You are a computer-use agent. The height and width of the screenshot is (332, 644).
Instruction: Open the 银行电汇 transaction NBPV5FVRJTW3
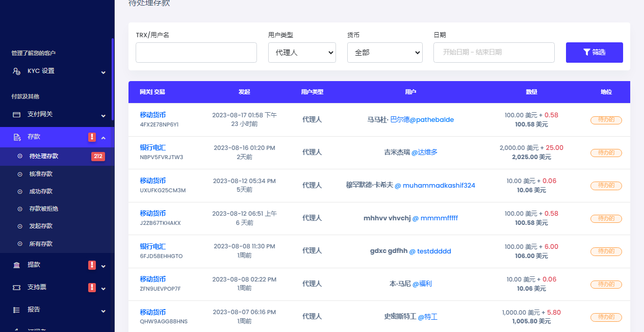[x=153, y=148]
